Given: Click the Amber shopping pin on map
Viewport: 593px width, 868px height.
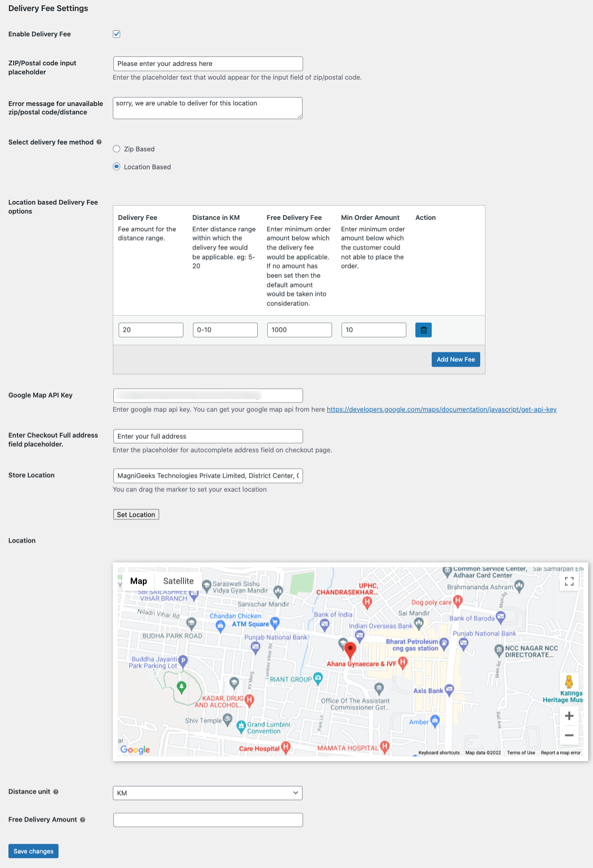Looking at the screenshot, I should (435, 721).
